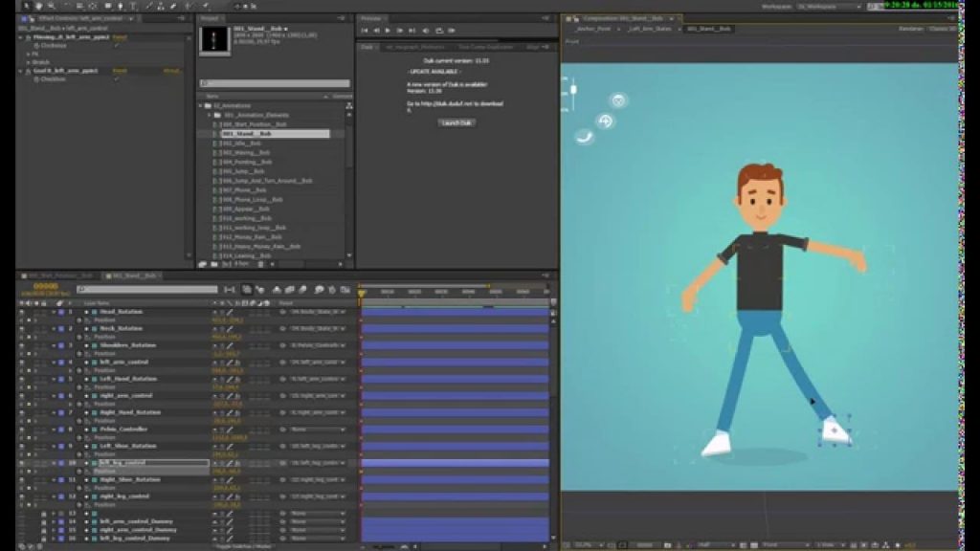980x551 pixels.
Task: Toggle Clockwise checkbox of Goal effect
Action: [x=117, y=79]
